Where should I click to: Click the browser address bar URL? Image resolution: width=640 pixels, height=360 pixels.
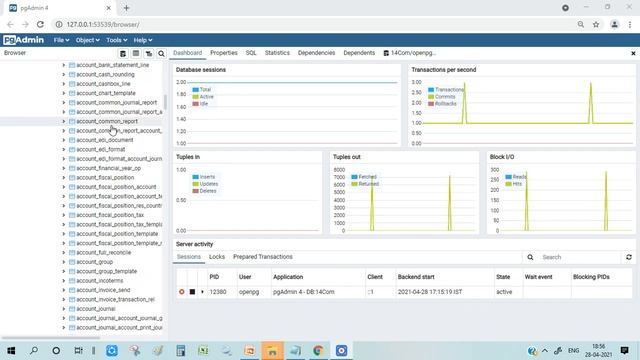click(x=103, y=24)
